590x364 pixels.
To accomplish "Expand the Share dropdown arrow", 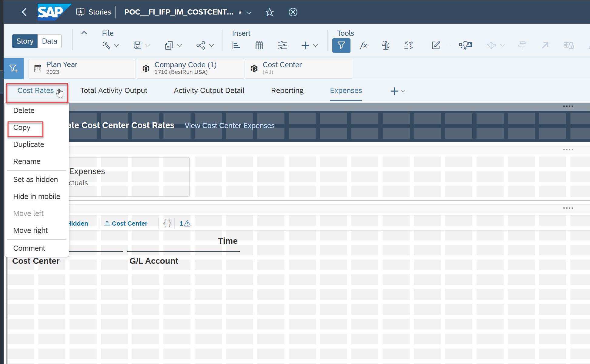I will (212, 45).
